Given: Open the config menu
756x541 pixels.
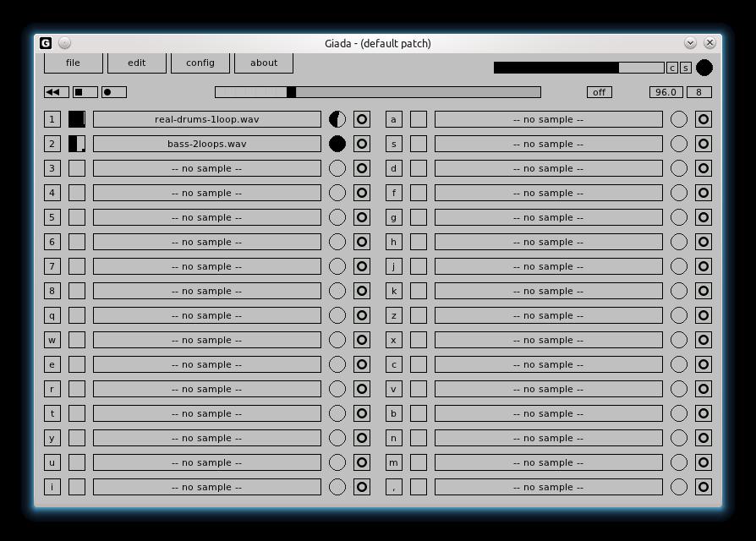Looking at the screenshot, I should coord(200,63).
